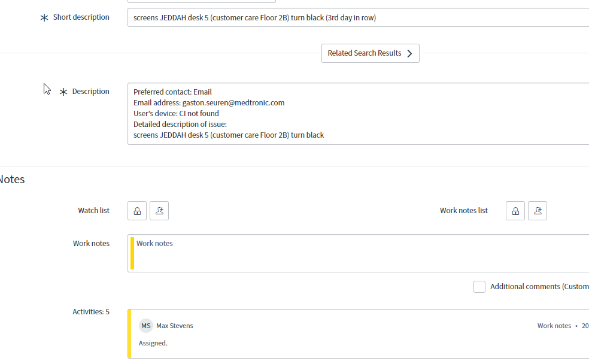
Task: Click the "Assigned." activity note text
Action: 153,343
